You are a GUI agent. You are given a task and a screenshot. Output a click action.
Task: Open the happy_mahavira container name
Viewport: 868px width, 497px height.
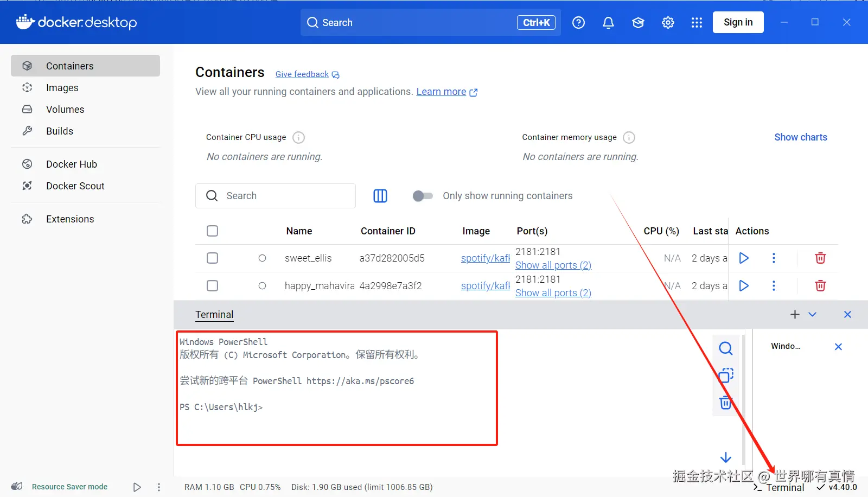(320, 286)
